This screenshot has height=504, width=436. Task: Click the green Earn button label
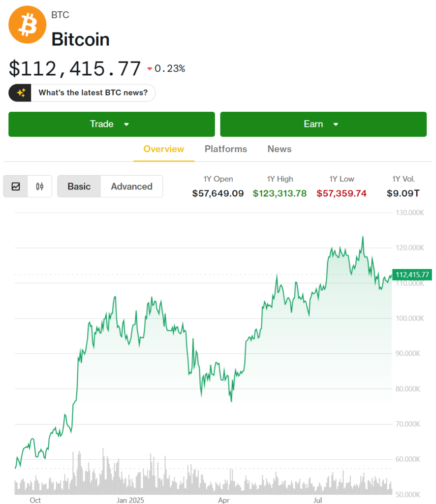coord(313,124)
